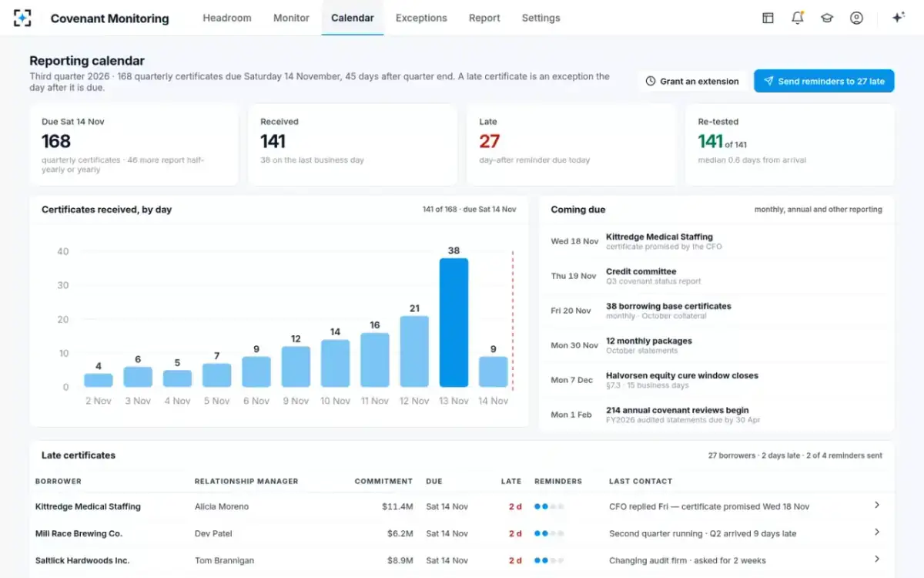Open the sparkle AI assistant icon
The width and height of the screenshot is (924, 578).
pos(898,18)
